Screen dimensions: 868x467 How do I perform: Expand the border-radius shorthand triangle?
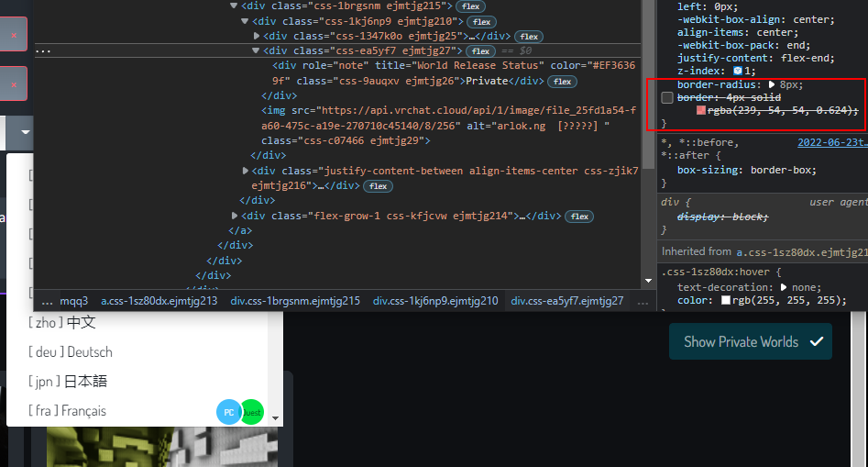click(x=772, y=84)
